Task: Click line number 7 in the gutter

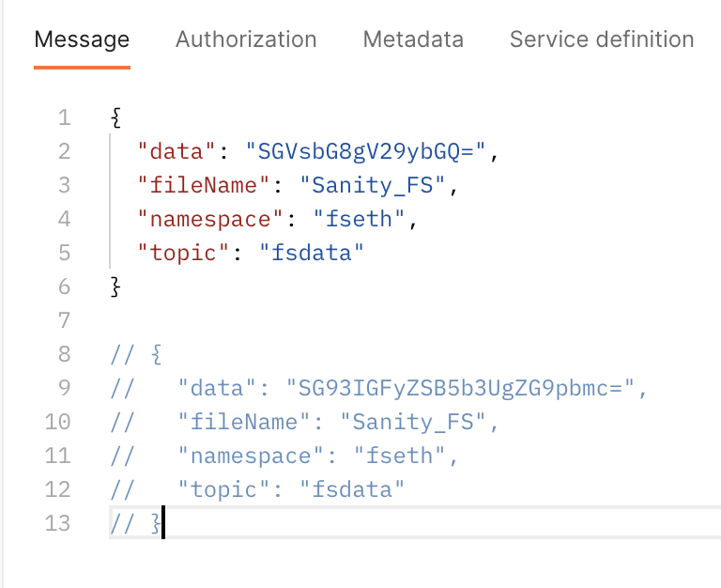Action: tap(64, 320)
